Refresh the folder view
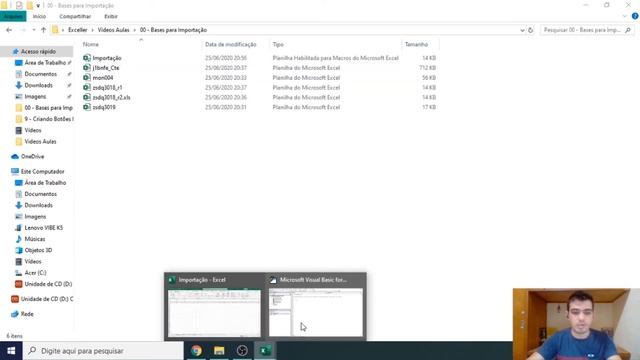Image resolution: width=640 pixels, height=360 pixels. (x=531, y=30)
